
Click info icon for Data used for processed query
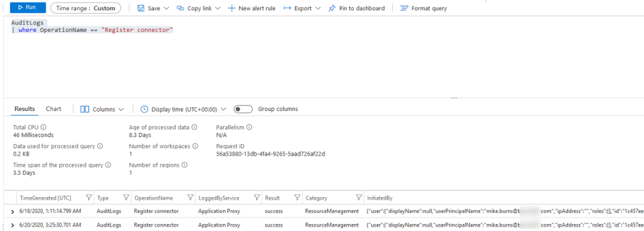coord(100,146)
